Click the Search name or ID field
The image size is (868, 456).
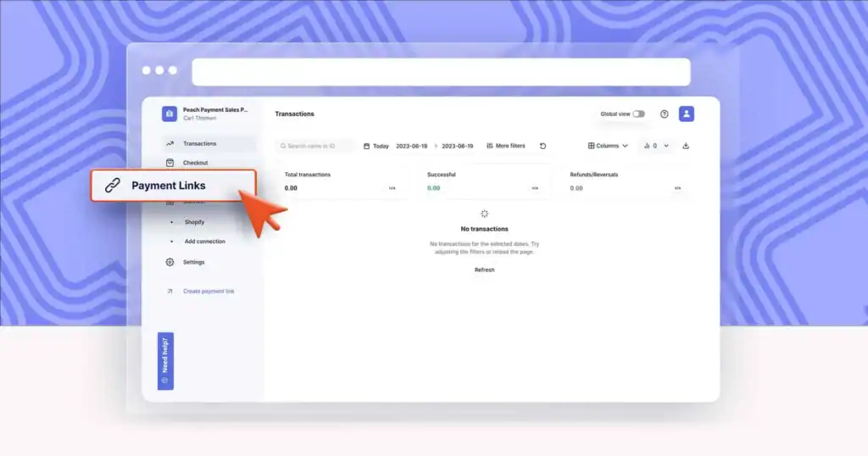(315, 146)
